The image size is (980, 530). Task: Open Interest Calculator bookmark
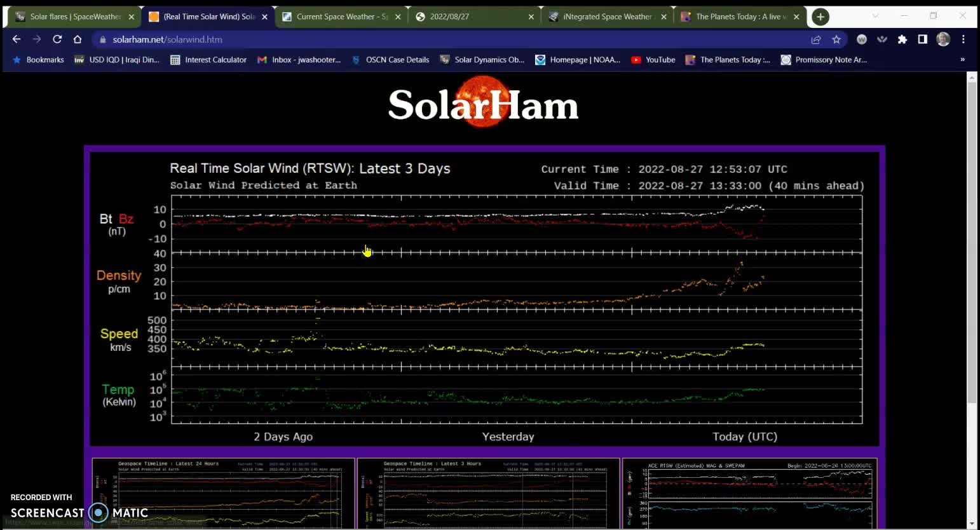pyautogui.click(x=208, y=60)
